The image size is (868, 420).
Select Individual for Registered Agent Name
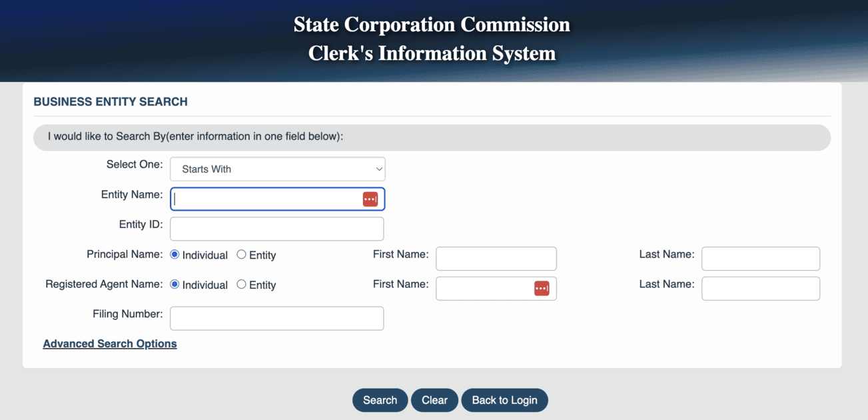tap(174, 285)
